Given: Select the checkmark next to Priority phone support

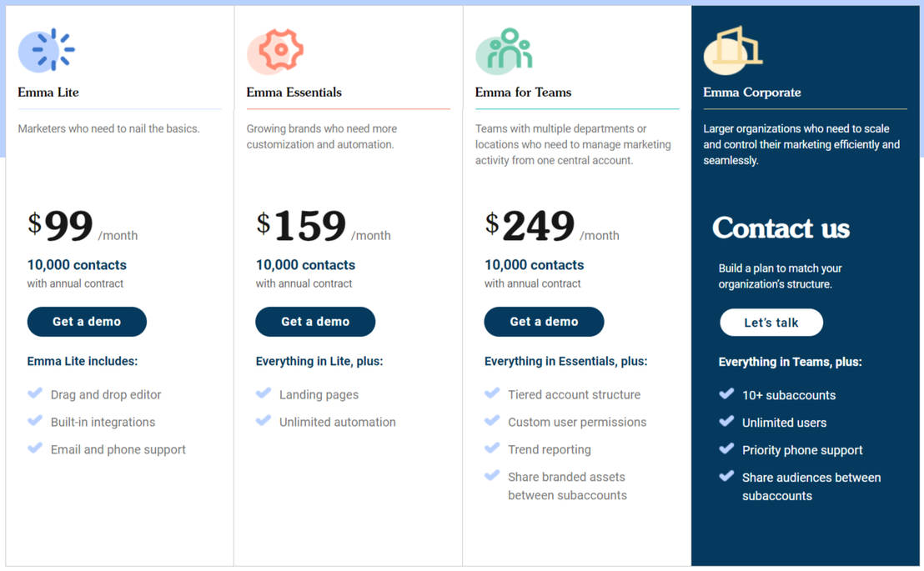Looking at the screenshot, I should pos(726,449).
